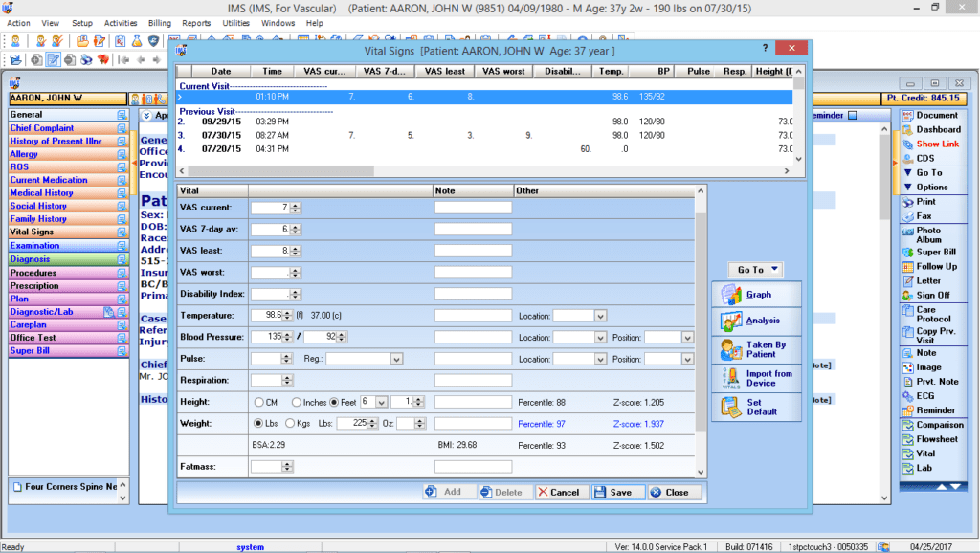Click the VAS worst input field
Viewport: 980px width, 553px height.
[268, 272]
